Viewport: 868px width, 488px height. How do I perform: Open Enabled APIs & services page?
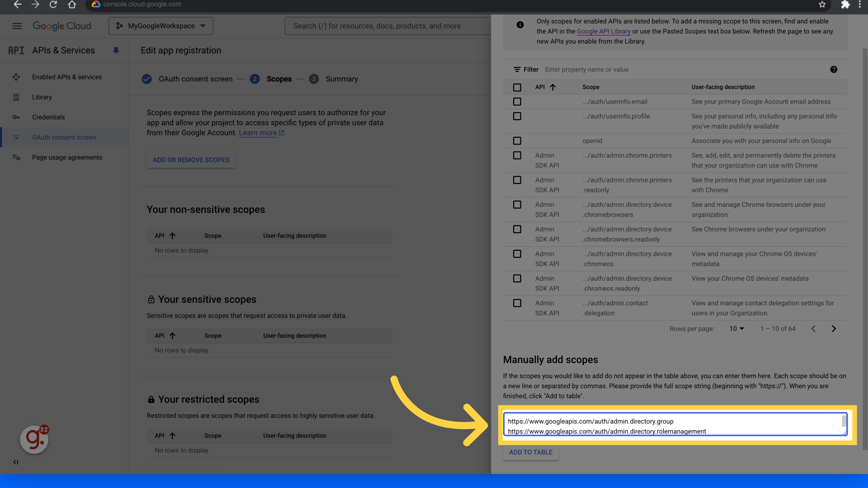pos(67,77)
